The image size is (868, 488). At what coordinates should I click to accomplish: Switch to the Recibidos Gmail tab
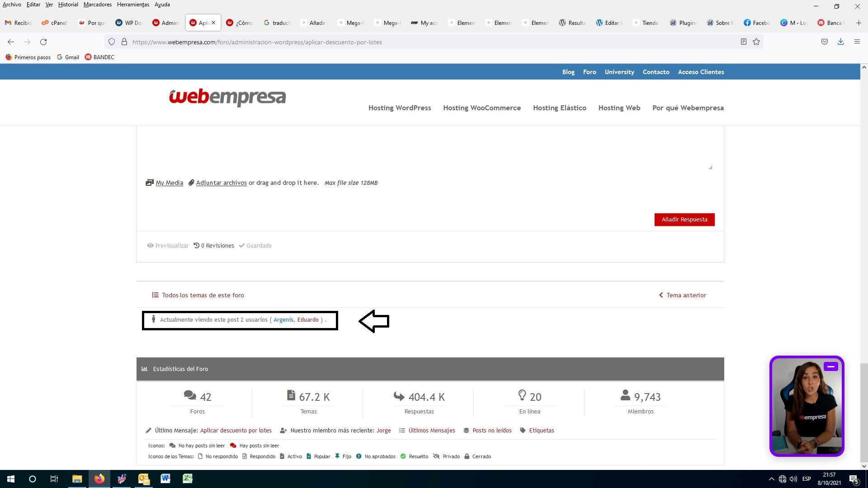click(18, 23)
